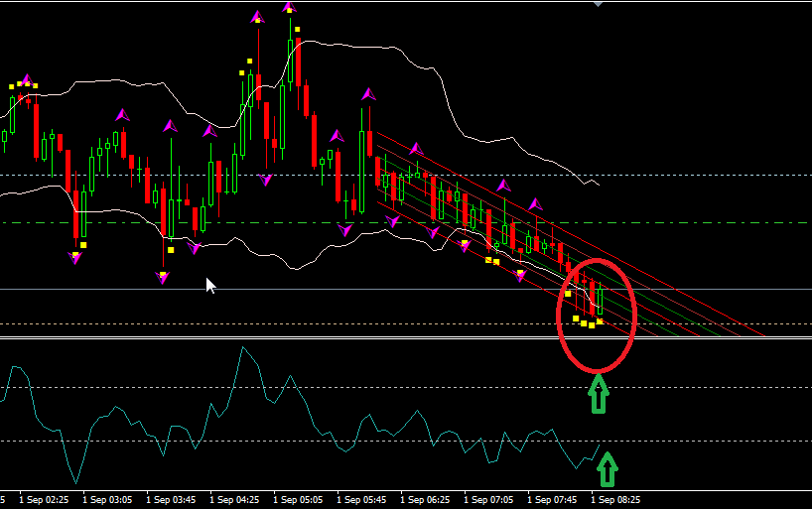Click the 1 Sep 03:05 time label
This screenshot has width=812, height=509.
(x=107, y=500)
